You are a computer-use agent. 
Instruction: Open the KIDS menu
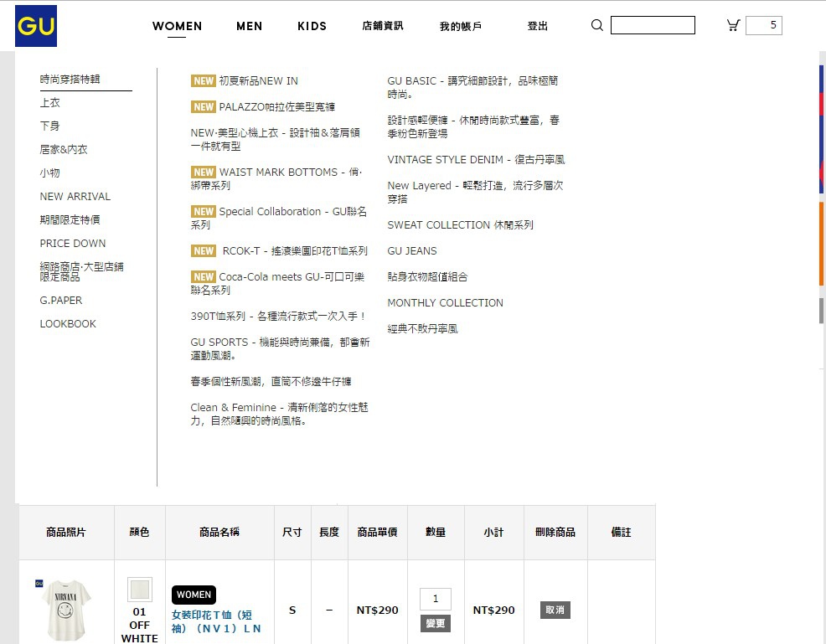(x=312, y=26)
